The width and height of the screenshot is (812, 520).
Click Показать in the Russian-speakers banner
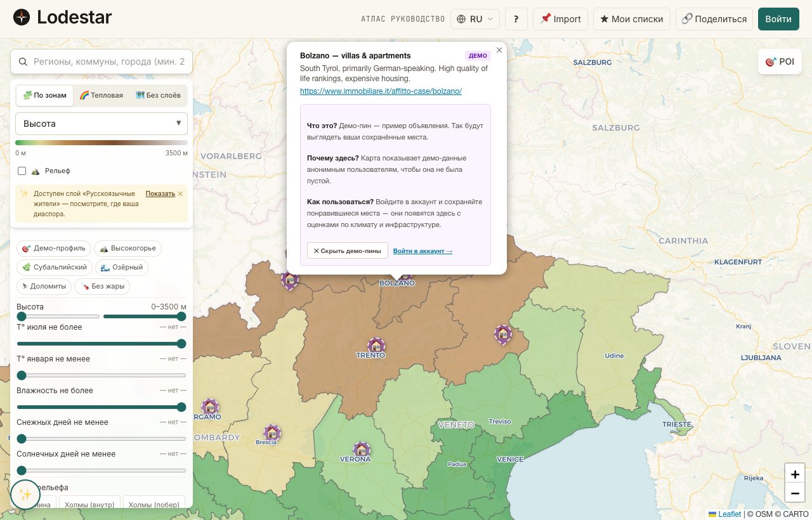pos(160,193)
